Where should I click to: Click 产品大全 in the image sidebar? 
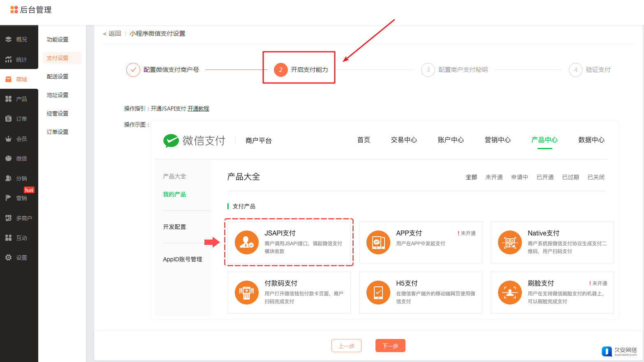174,176
